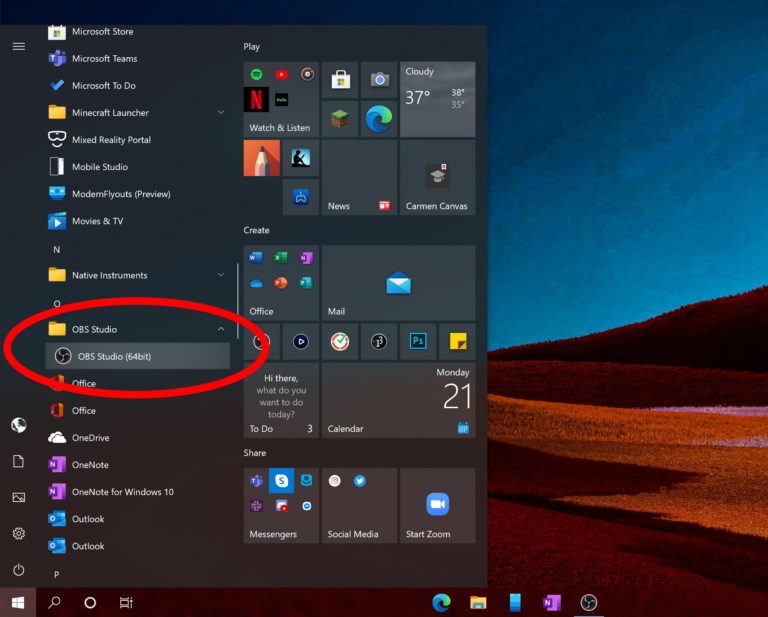Open the Carmen Canvas tile
Viewport: 768px width, 617px height.
pyautogui.click(x=437, y=177)
